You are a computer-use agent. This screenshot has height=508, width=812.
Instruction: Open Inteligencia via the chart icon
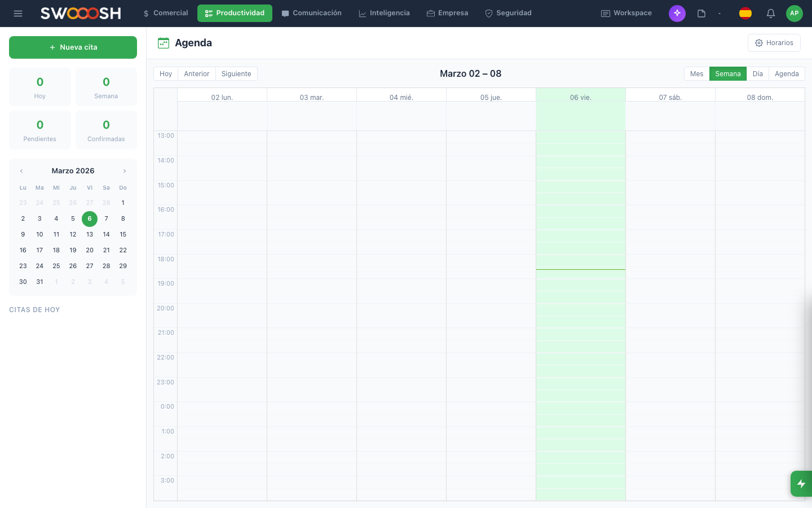pyautogui.click(x=362, y=12)
